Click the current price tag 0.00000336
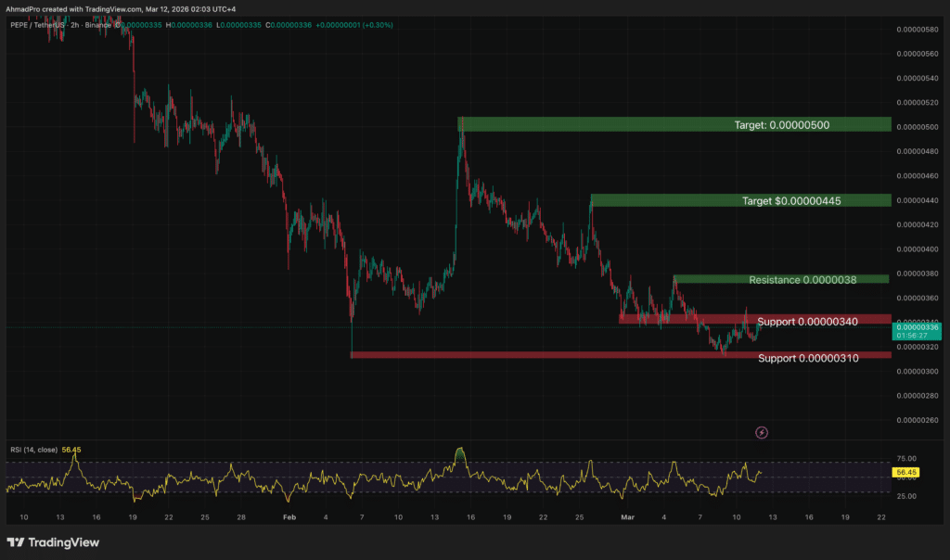 coord(917,328)
